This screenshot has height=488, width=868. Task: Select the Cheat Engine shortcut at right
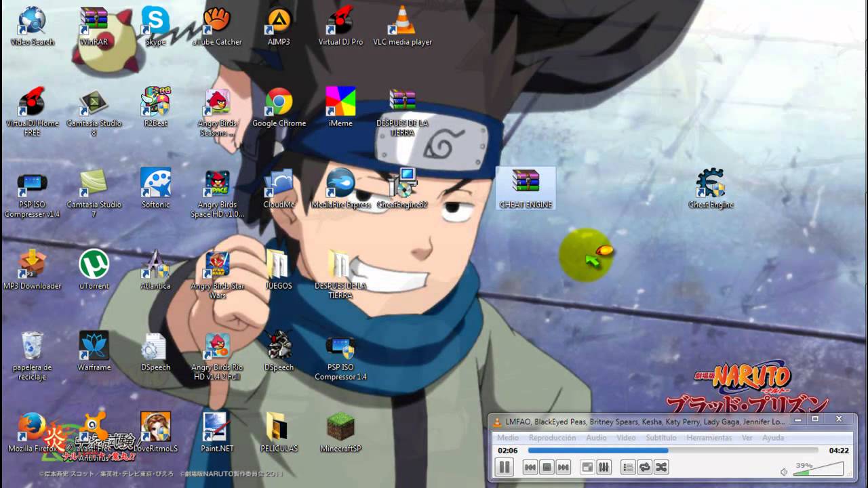(711, 188)
